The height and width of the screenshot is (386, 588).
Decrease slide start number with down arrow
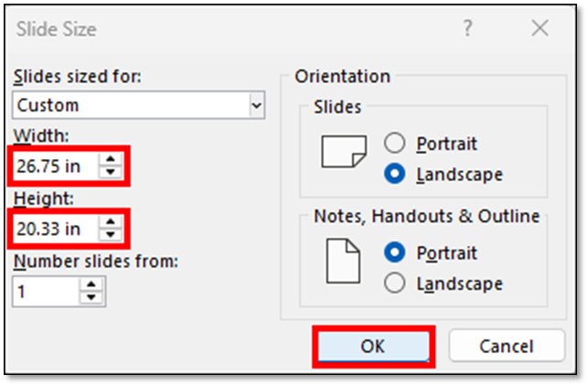tap(92, 297)
